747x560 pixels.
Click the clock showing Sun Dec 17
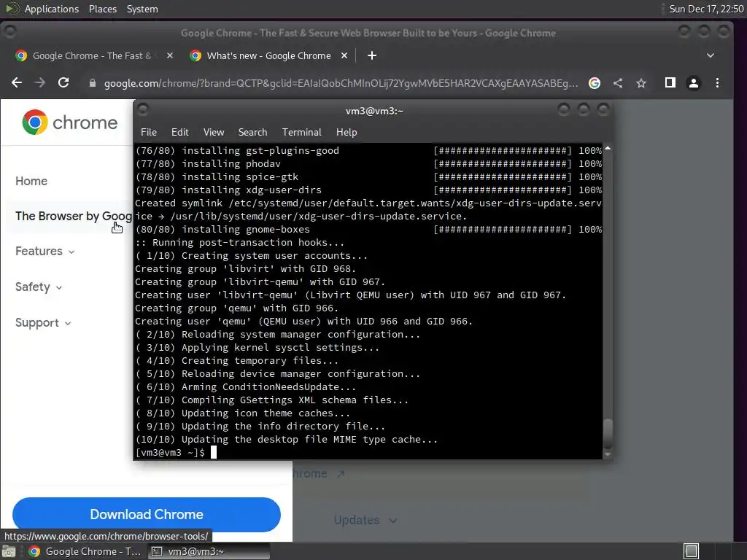point(706,9)
